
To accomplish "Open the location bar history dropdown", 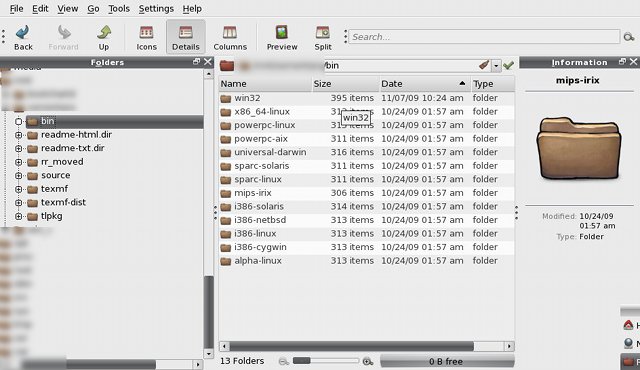I will [496, 65].
